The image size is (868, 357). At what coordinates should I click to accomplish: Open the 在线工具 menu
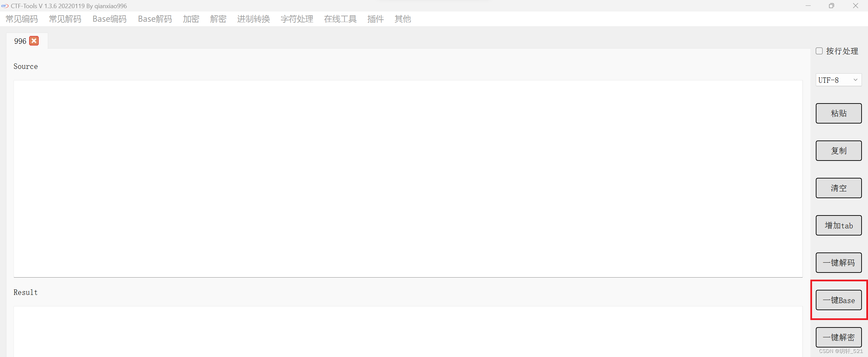pyautogui.click(x=340, y=19)
